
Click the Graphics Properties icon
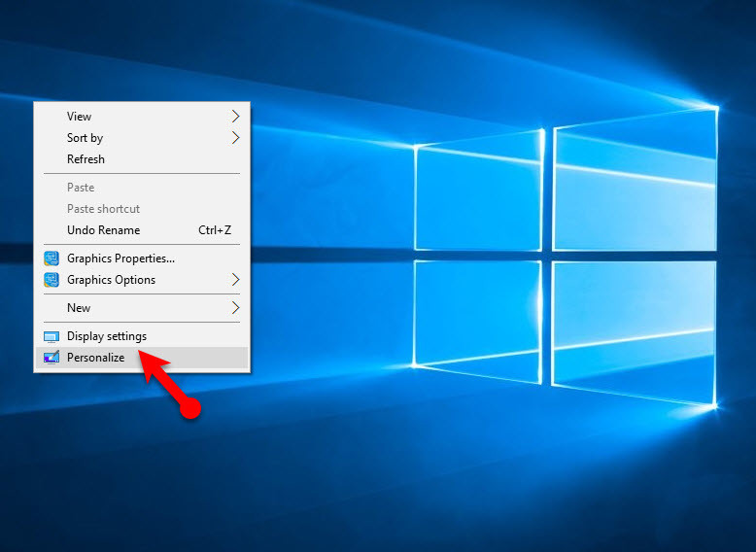(x=52, y=259)
